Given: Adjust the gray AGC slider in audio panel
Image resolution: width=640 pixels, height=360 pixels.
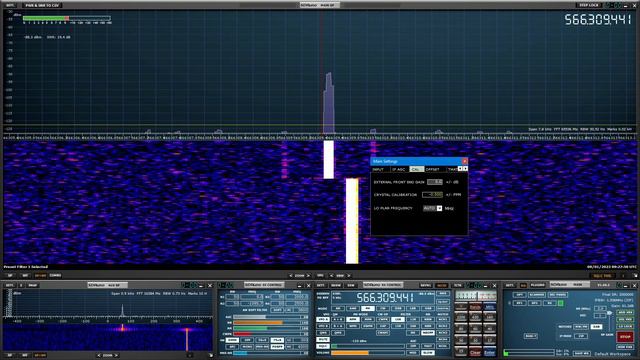Looking at the screenshot, I should 267,317.
